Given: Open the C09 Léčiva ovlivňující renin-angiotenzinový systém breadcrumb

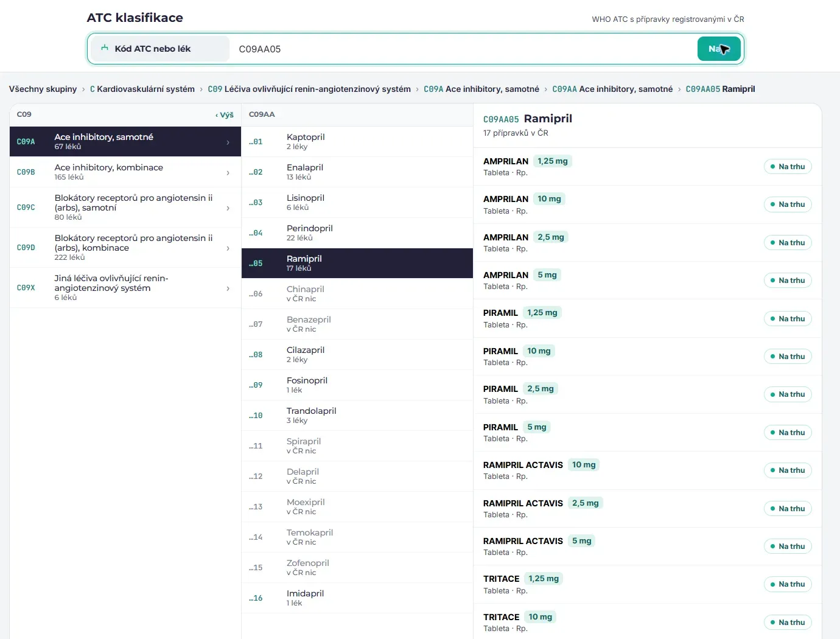Looking at the screenshot, I should [309, 89].
